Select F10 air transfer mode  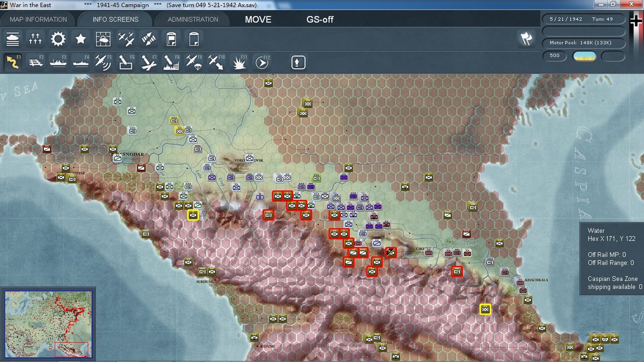click(216, 62)
